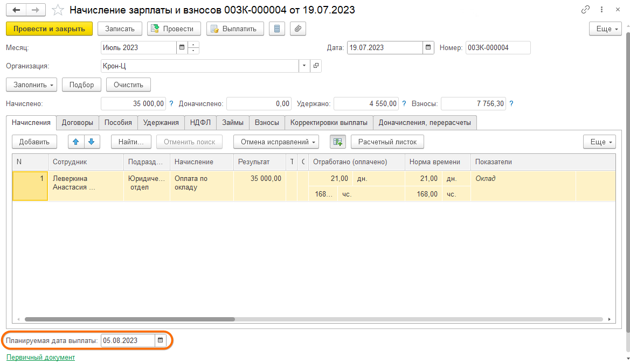
Task: Open Отмена исправлений dropdown menu
Action: pos(276,142)
